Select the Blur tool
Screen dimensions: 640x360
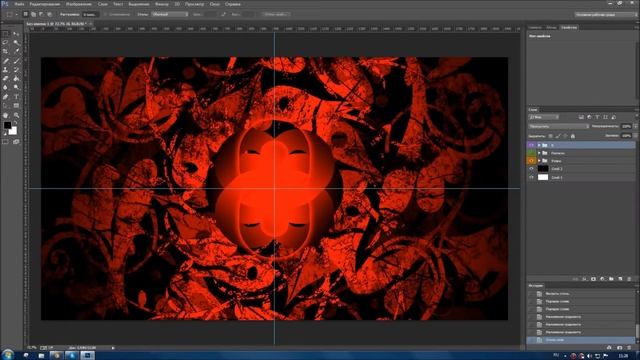(5, 87)
